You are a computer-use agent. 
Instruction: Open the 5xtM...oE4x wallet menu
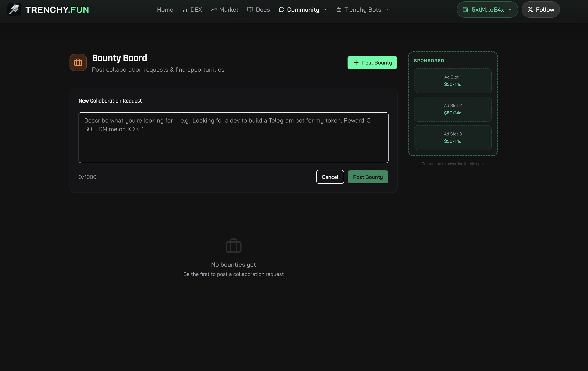(487, 9)
